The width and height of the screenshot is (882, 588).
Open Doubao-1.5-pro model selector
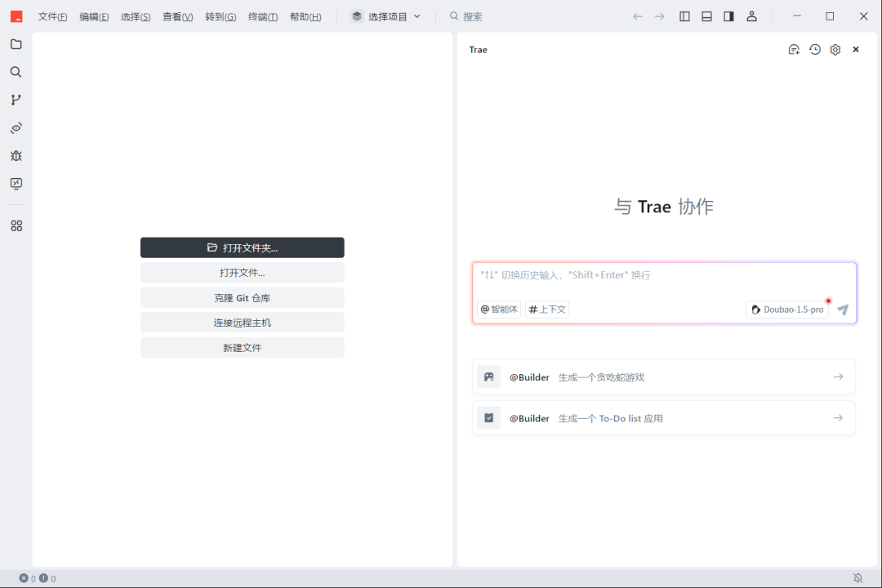coord(787,310)
